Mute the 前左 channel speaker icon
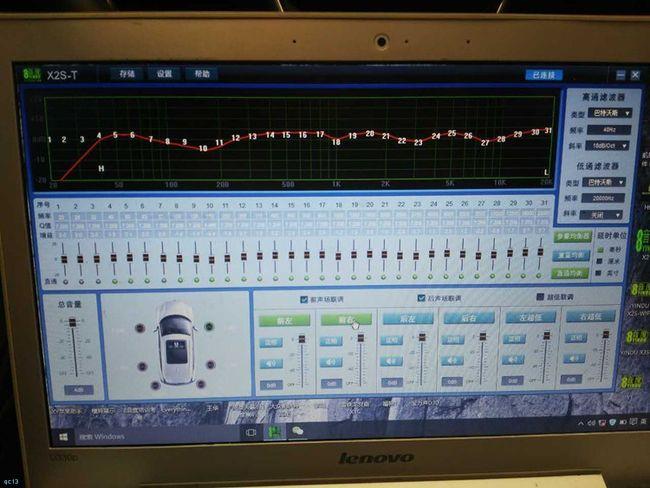650x488 pixels. click(271, 364)
